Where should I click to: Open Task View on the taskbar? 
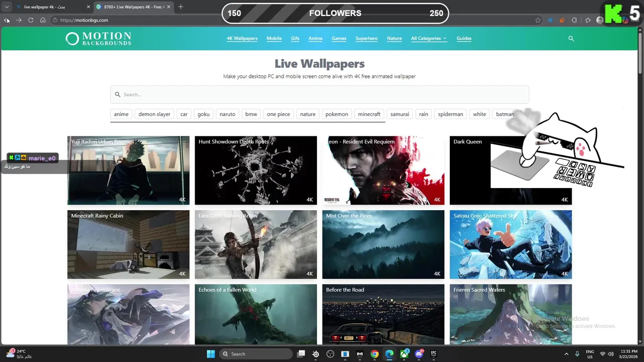(301, 354)
